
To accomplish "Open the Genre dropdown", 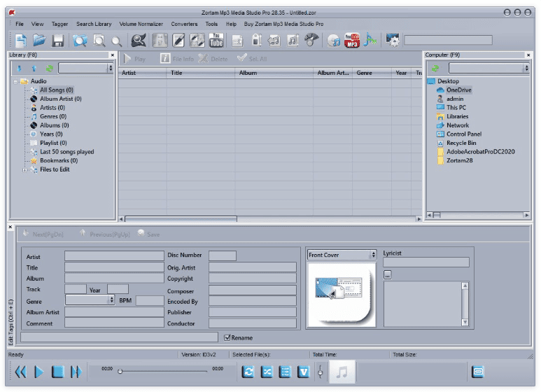I will click(x=90, y=300).
